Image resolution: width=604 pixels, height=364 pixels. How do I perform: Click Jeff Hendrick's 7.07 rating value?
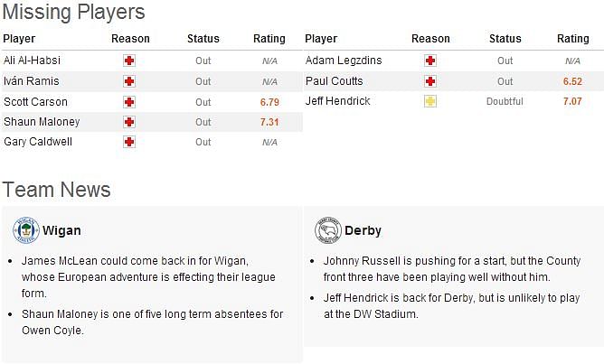(572, 101)
